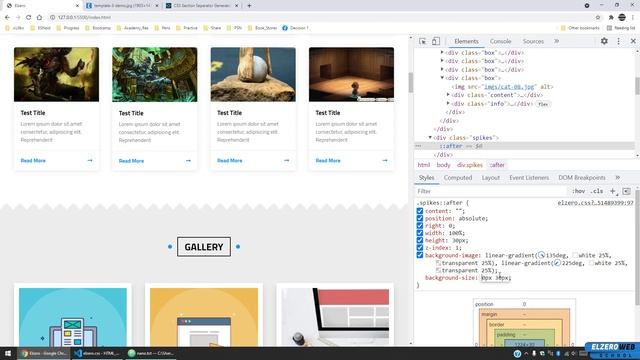Add new style rule plus icon
The height and width of the screenshot is (360, 640).
tap(613, 191)
